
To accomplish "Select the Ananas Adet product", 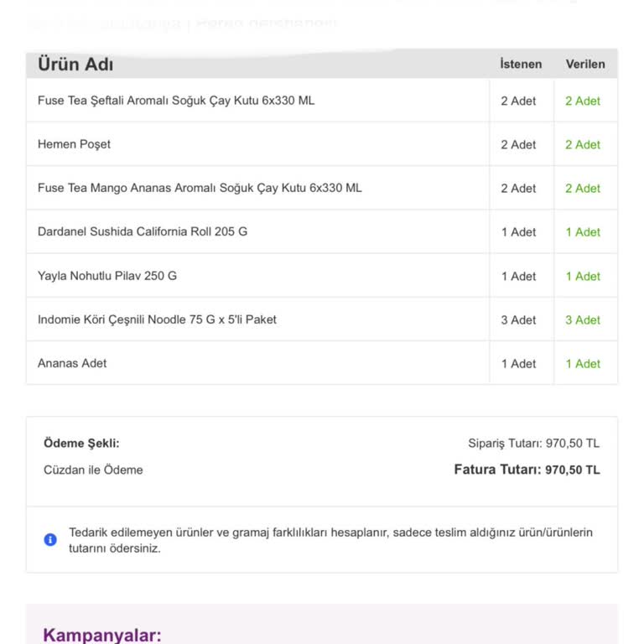I will point(72,363).
